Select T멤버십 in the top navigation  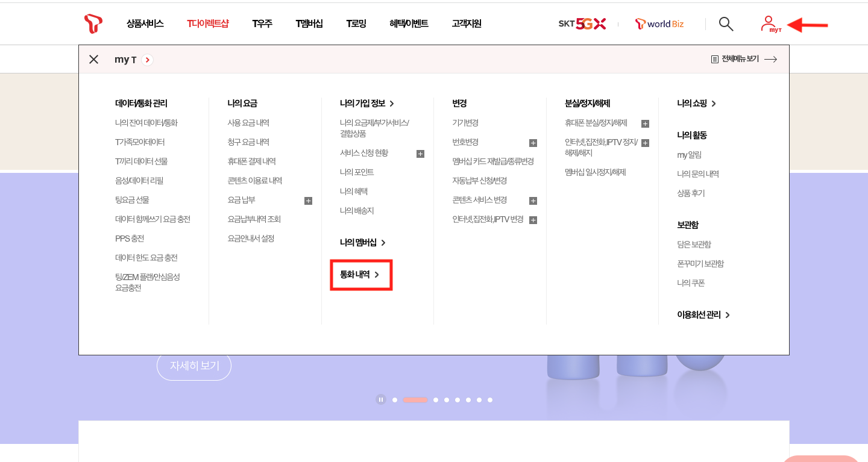point(309,23)
